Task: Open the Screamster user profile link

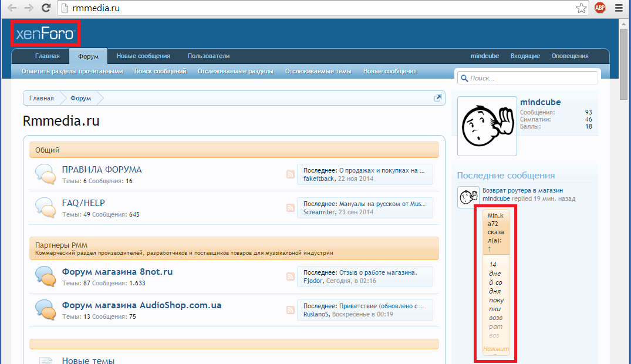Action: (x=319, y=212)
